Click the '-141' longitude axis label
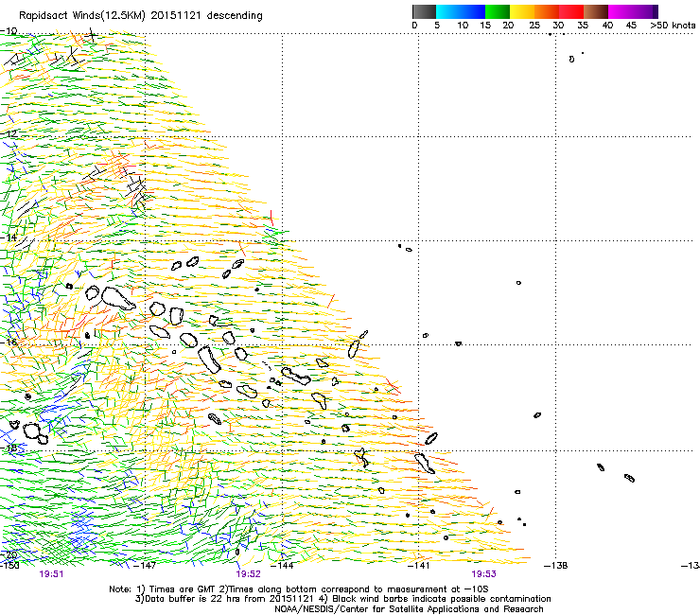 click(418, 566)
